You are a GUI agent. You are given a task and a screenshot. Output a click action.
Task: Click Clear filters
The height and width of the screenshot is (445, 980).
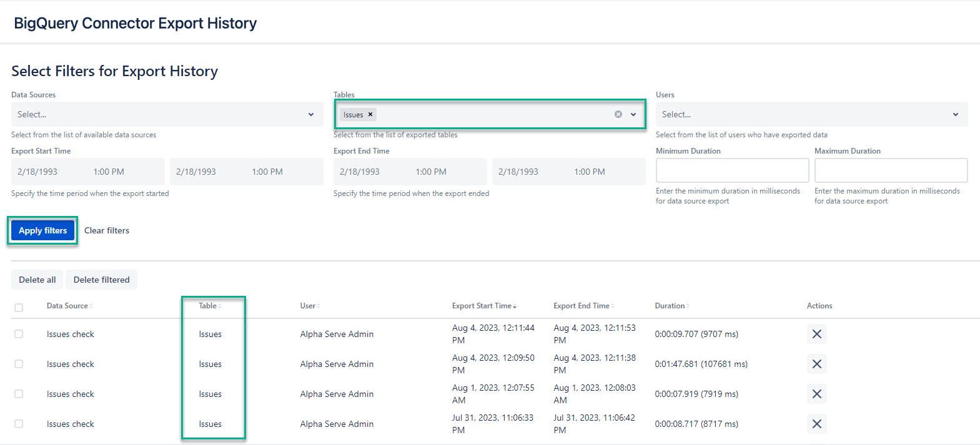click(x=107, y=230)
